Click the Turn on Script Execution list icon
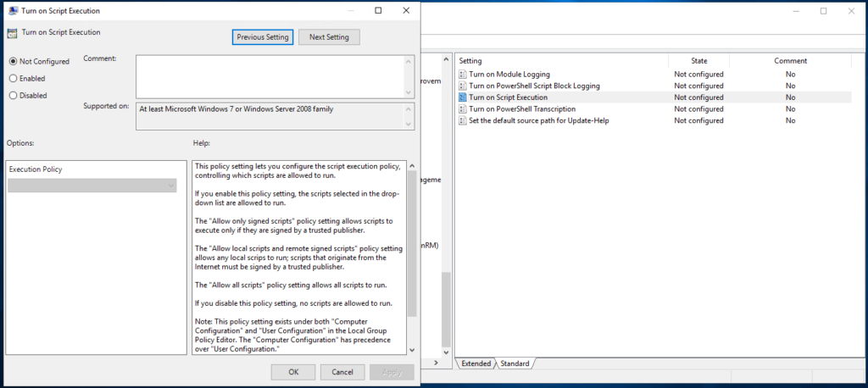Image resolution: width=868 pixels, height=388 pixels. pyautogui.click(x=463, y=97)
